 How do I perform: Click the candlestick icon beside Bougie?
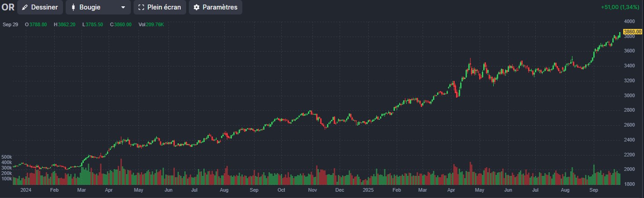(73, 7)
